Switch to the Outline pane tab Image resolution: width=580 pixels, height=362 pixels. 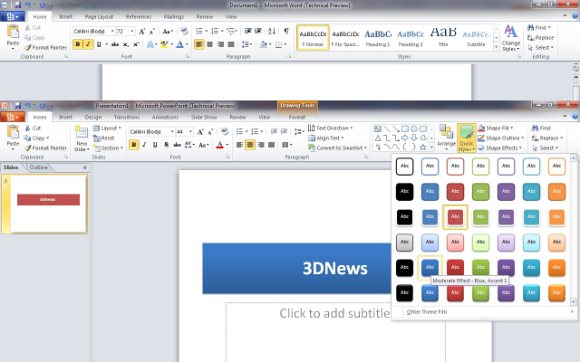click(x=38, y=168)
